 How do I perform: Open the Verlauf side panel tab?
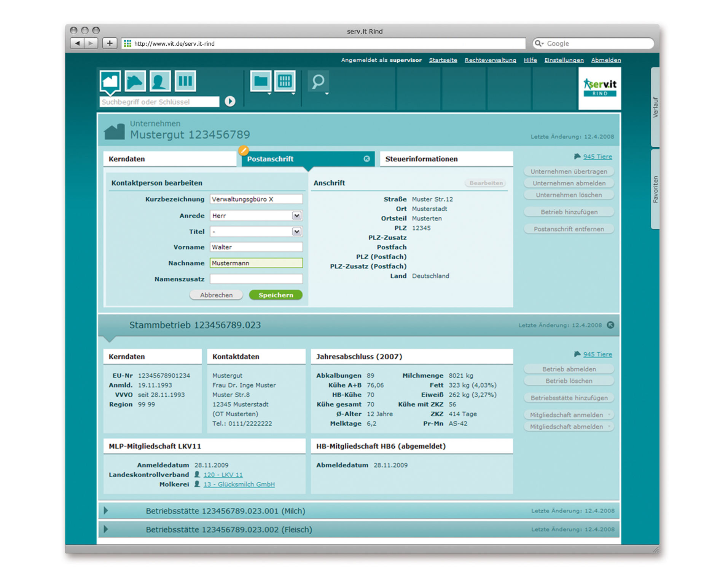click(655, 107)
